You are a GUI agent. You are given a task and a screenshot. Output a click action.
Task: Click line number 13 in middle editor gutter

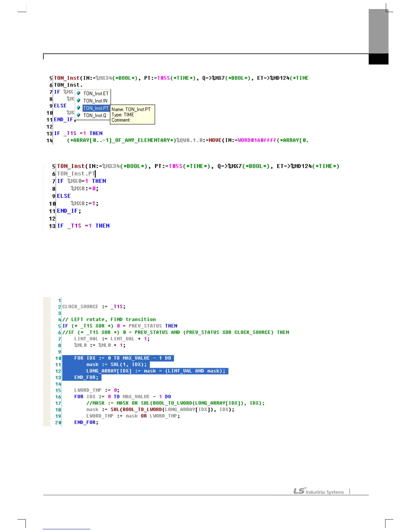pos(52,226)
